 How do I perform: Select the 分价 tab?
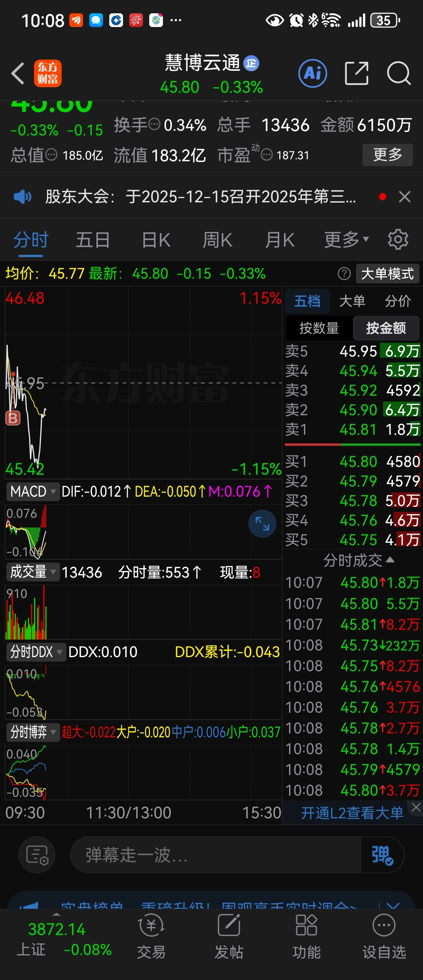pyautogui.click(x=398, y=301)
